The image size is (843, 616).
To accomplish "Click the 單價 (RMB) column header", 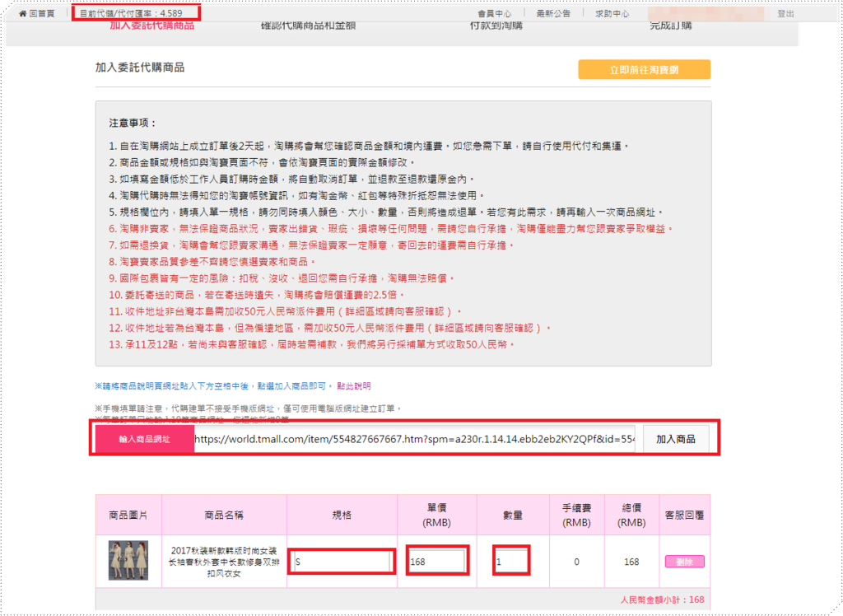I will 436,515.
